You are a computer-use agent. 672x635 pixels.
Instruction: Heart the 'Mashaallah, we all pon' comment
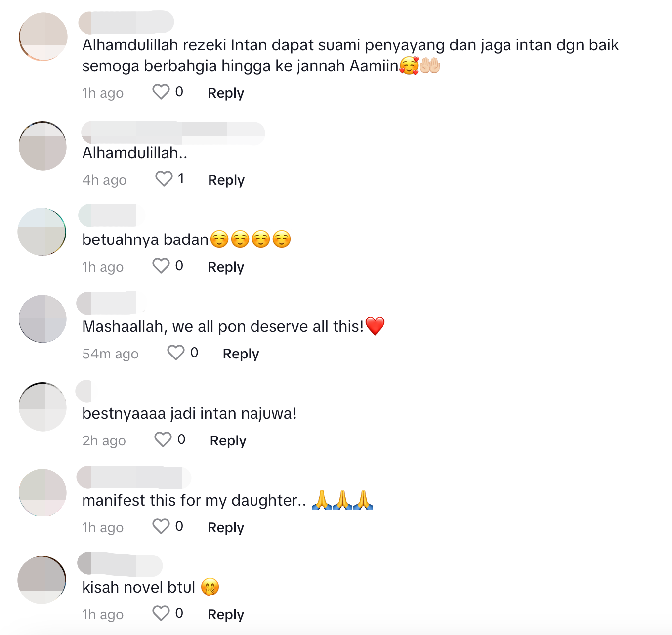tap(175, 353)
